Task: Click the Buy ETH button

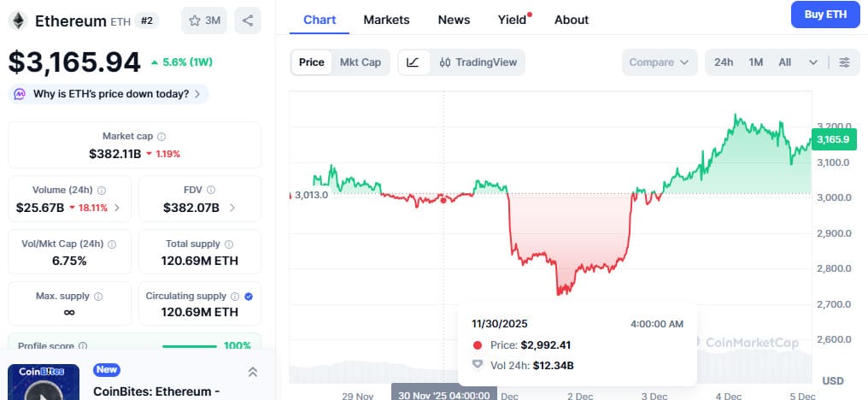Action: (x=824, y=15)
